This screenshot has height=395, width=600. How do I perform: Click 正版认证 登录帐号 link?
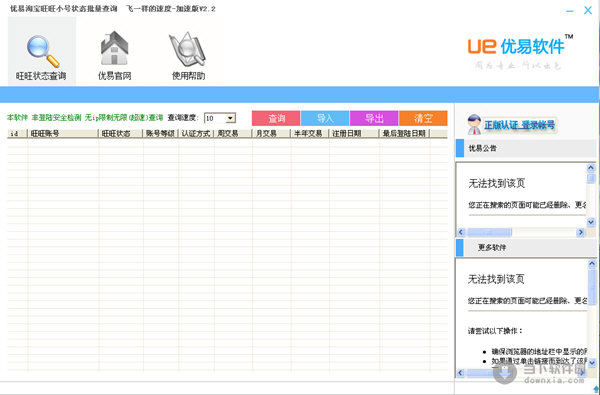[x=519, y=125]
